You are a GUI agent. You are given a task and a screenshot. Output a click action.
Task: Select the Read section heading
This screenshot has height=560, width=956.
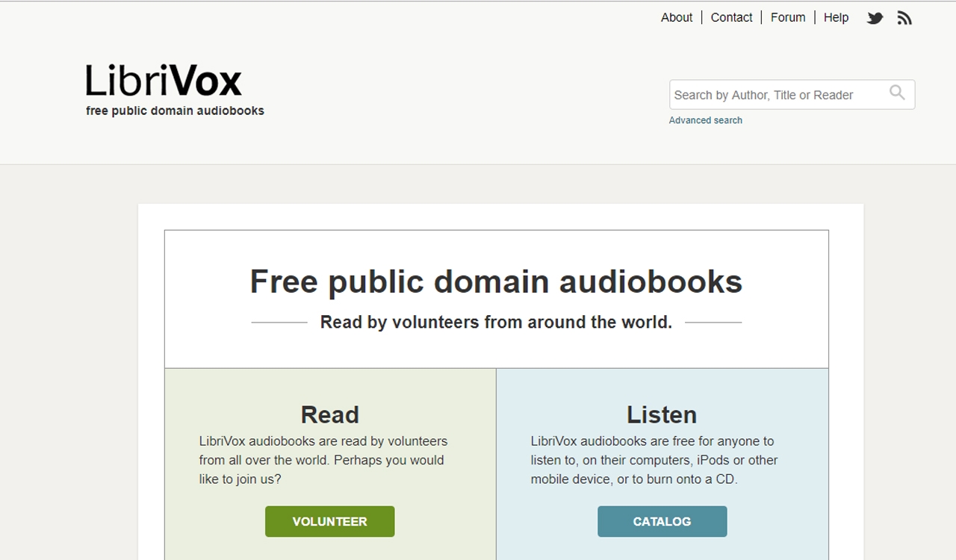pyautogui.click(x=330, y=414)
